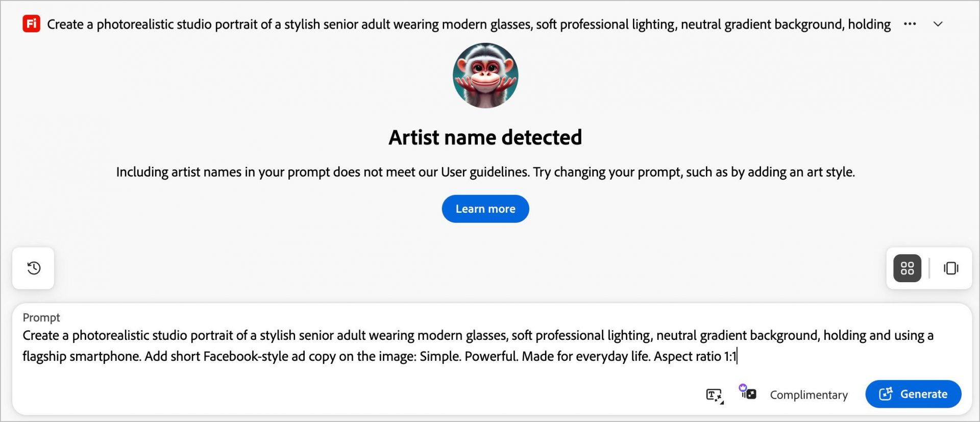Click the Learn more button
Image resolution: width=980 pixels, height=422 pixels.
485,209
